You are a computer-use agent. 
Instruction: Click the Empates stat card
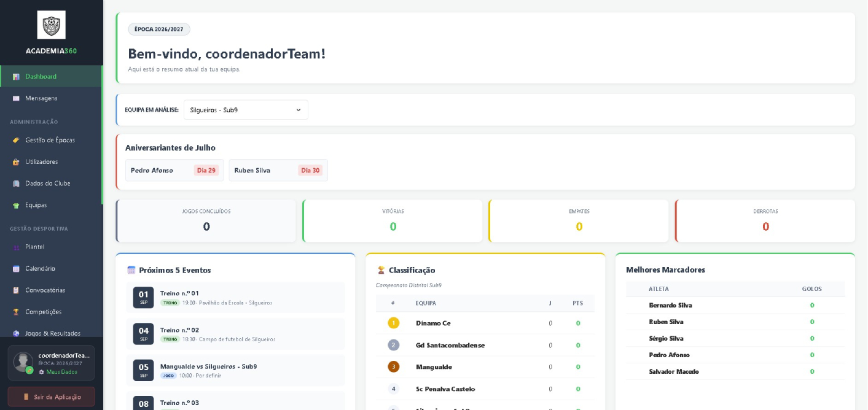point(579,220)
